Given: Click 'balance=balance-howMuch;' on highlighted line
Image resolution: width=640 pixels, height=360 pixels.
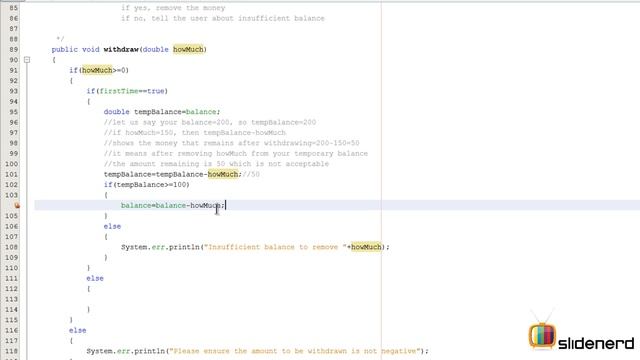Looking at the screenshot, I should (x=173, y=205).
